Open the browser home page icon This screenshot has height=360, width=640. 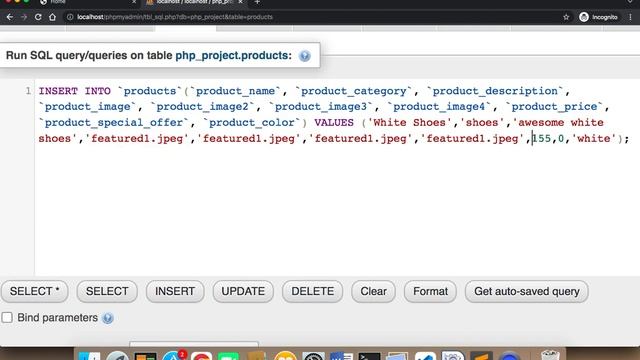pos(53,17)
